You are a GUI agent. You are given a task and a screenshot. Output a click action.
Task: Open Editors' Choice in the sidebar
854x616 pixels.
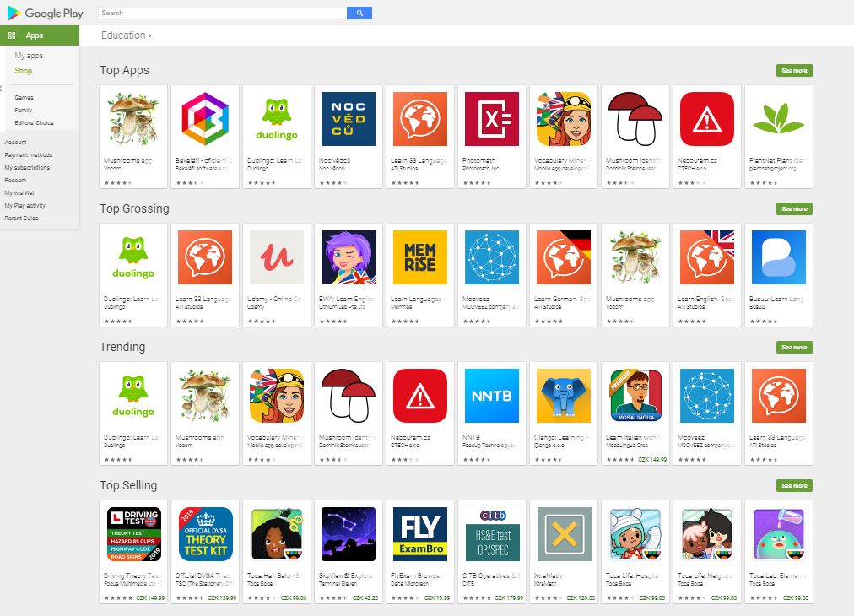click(35, 123)
